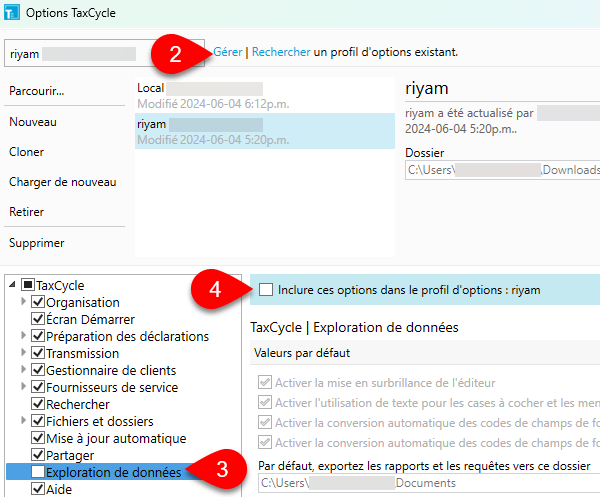Collapse the TaxCycle root tree node
The image size is (600, 497).
pyautogui.click(x=12, y=284)
